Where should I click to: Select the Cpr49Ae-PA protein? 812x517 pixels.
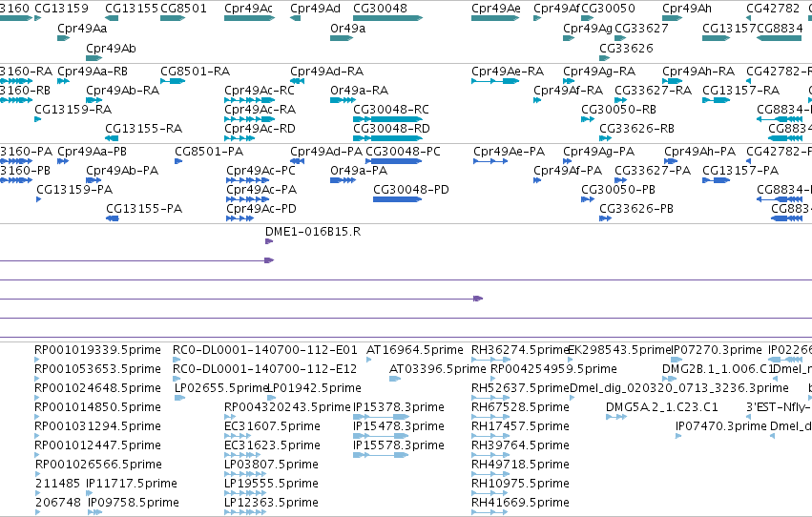pos(490,161)
